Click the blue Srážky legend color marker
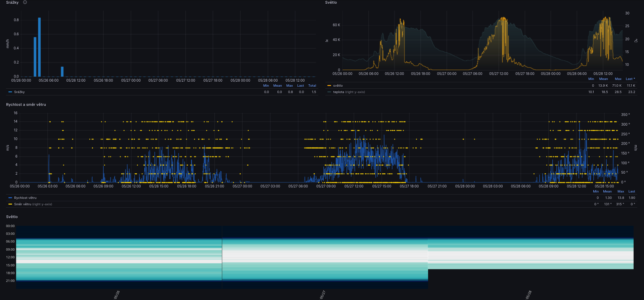 click(x=10, y=92)
